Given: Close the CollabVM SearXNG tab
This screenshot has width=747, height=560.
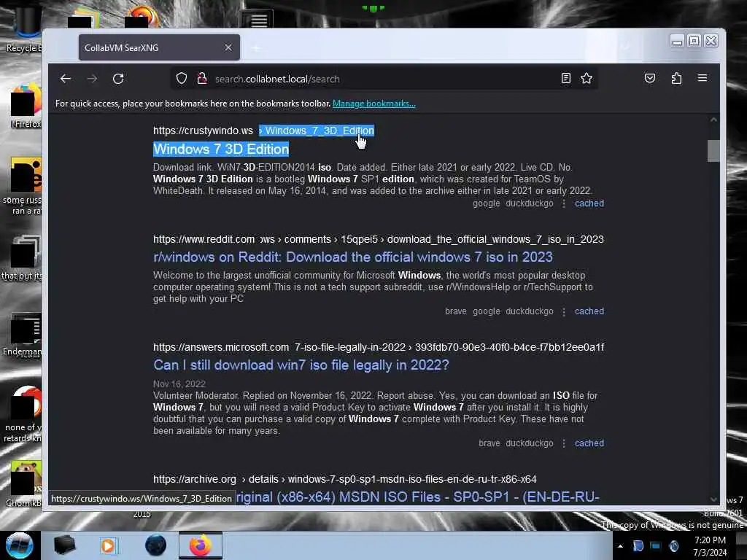Looking at the screenshot, I should 228,47.
